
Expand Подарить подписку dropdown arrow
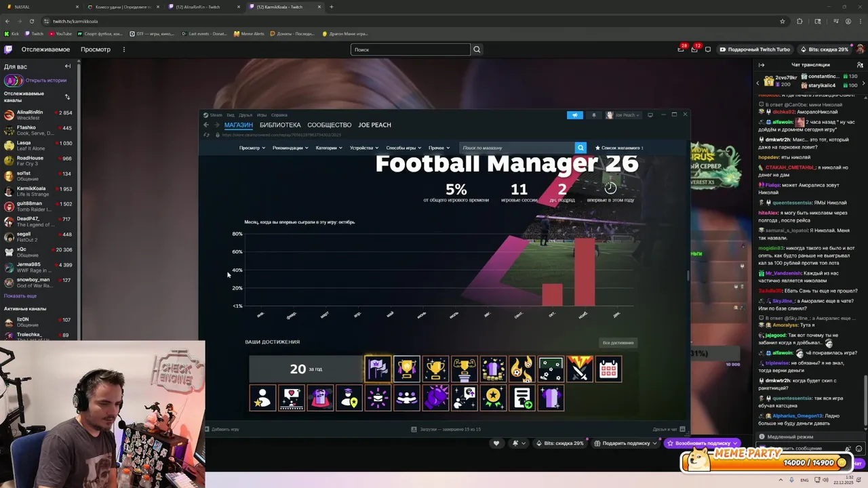tap(654, 443)
